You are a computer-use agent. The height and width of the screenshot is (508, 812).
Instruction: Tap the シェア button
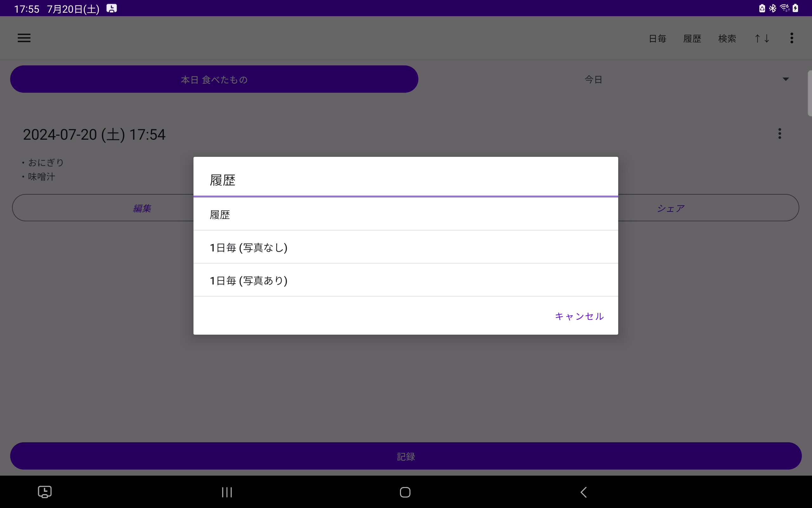tap(671, 208)
